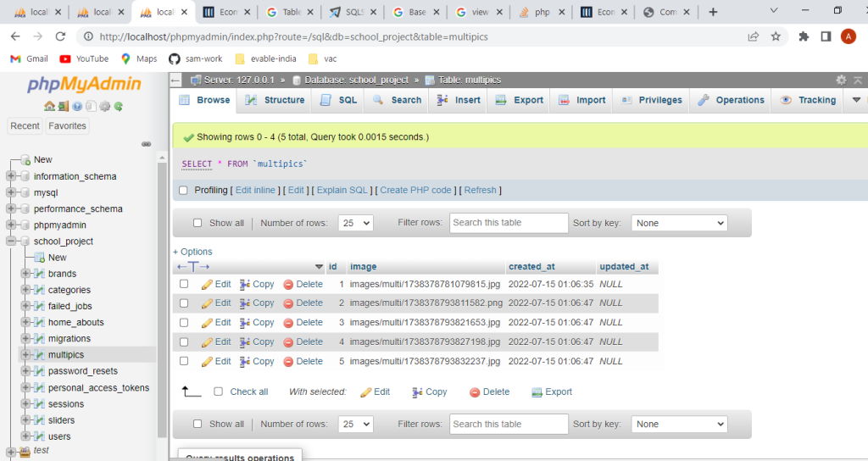Click page settings gear icon at top right
868x461 pixels.
pos(841,80)
